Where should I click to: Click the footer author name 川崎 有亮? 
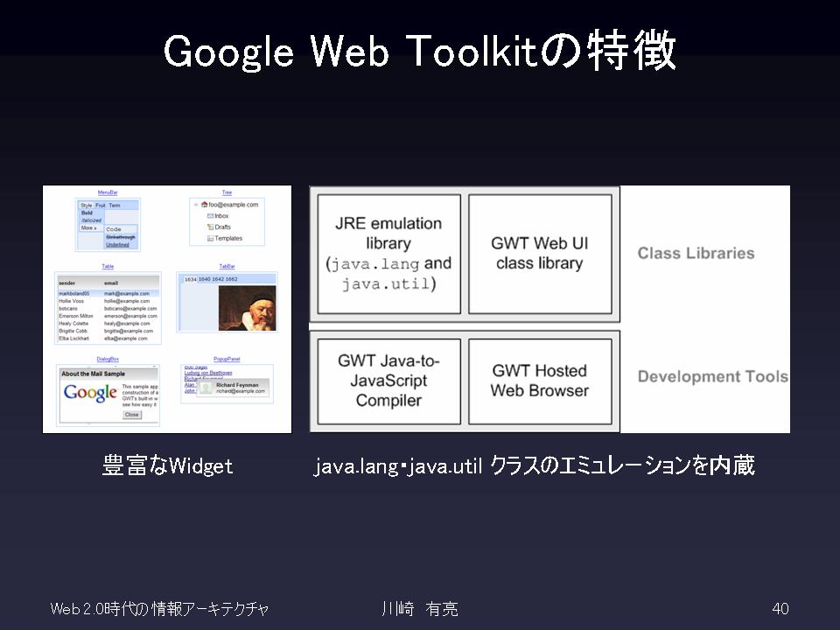click(420, 609)
